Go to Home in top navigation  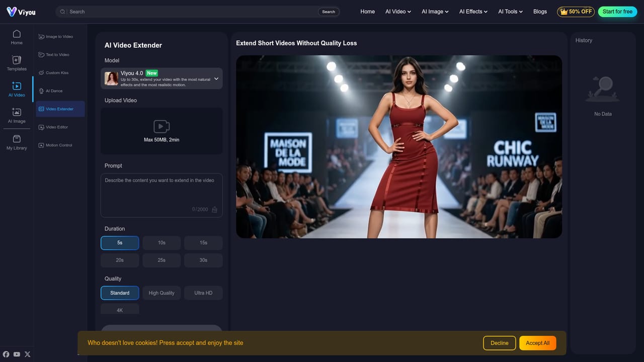367,12
